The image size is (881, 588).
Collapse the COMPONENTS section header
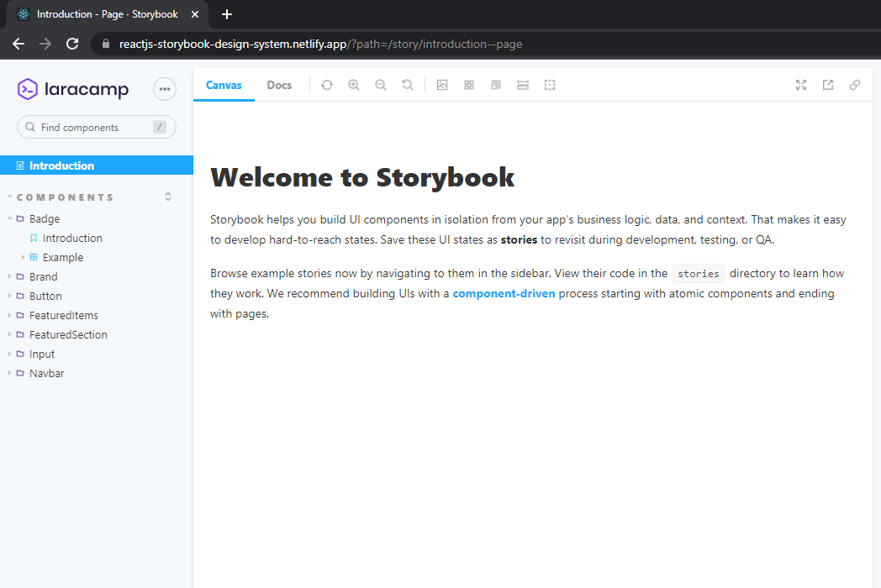66,197
